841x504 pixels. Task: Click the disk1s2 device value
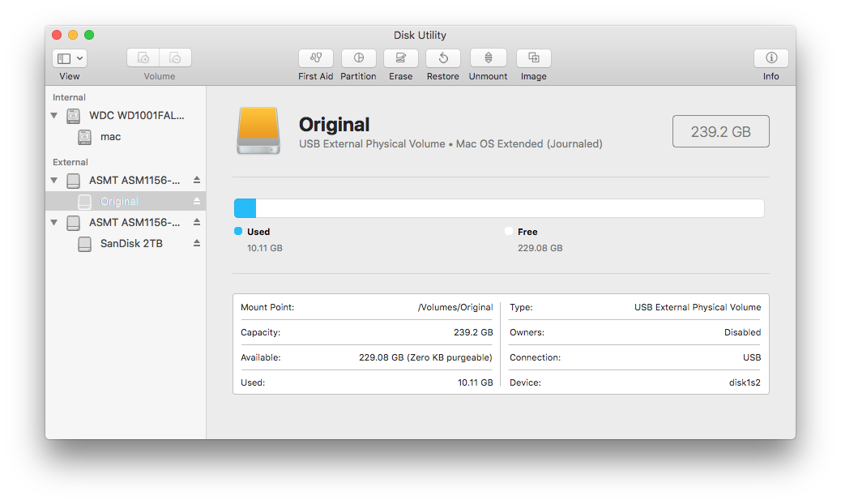click(745, 382)
